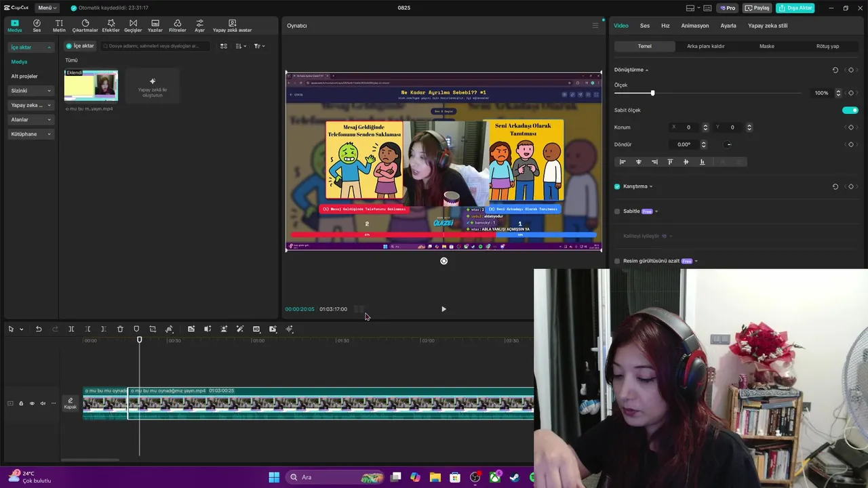Click the Ölçek scale slider handle
The image size is (868, 488).
[652, 93]
